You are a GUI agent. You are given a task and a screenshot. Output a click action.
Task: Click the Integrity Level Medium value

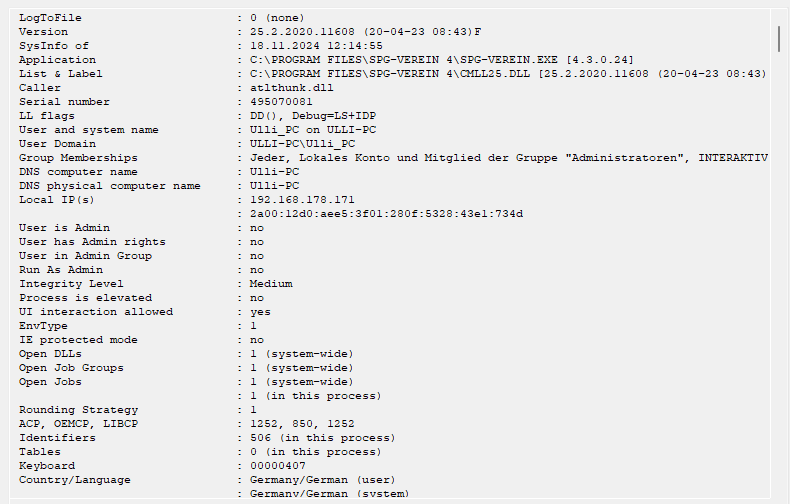coord(271,284)
